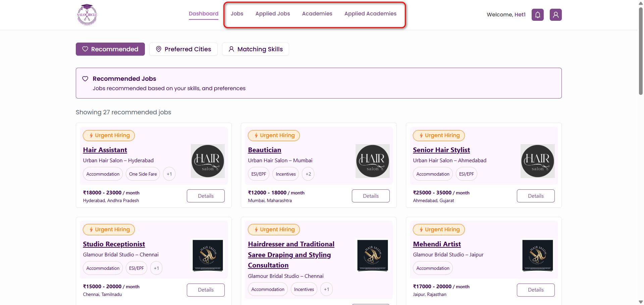Image resolution: width=644 pixels, height=305 pixels.
Task: Click the Mehendi Artist studio logo
Action: (538, 255)
